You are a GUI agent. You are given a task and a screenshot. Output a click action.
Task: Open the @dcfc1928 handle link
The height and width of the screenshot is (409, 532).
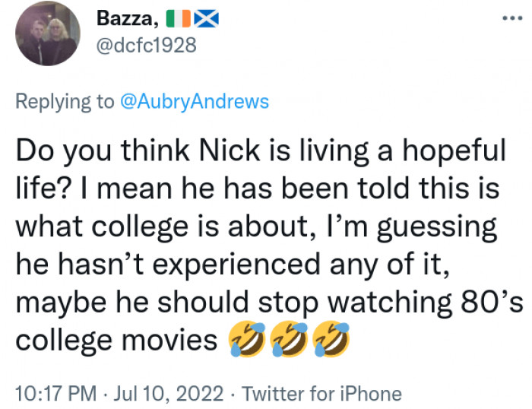[147, 46]
